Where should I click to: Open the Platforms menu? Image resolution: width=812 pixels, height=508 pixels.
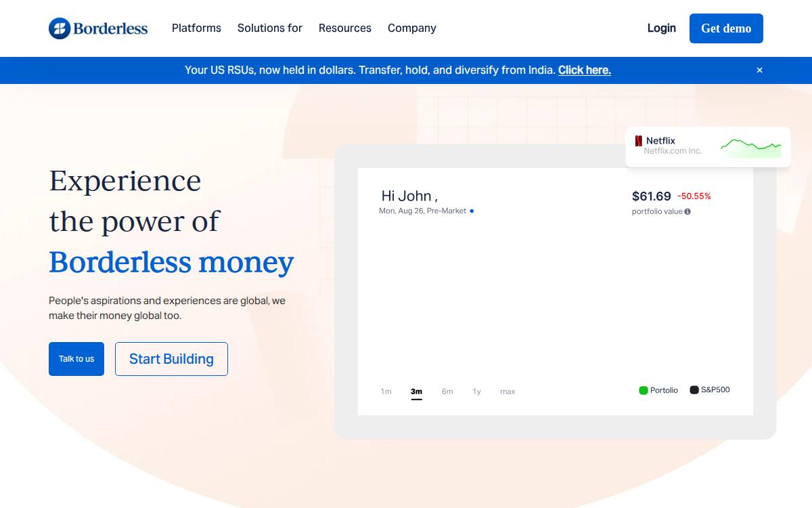[196, 28]
